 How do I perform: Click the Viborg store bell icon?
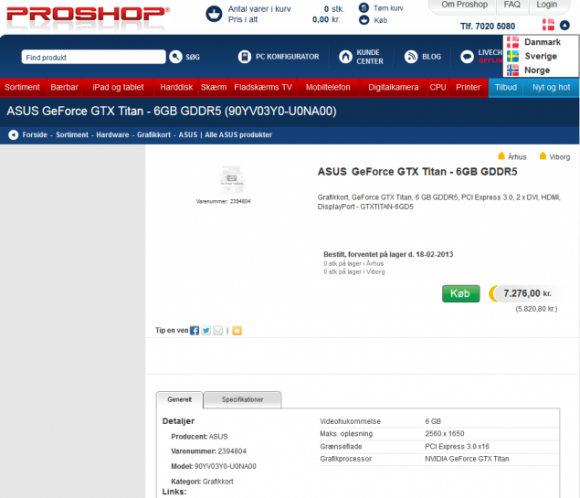click(543, 156)
